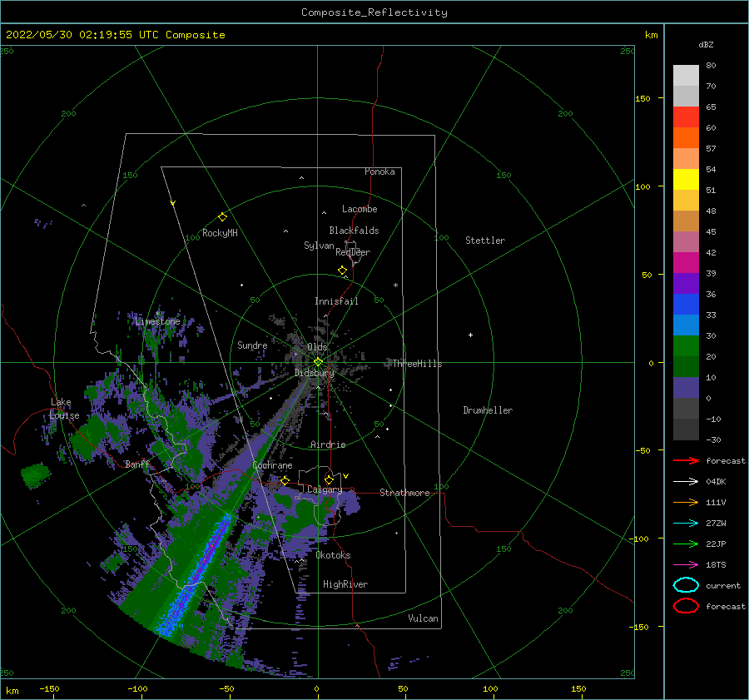Click the Composite_Reflectivity title
This screenshot has width=749, height=700.
tap(374, 12)
